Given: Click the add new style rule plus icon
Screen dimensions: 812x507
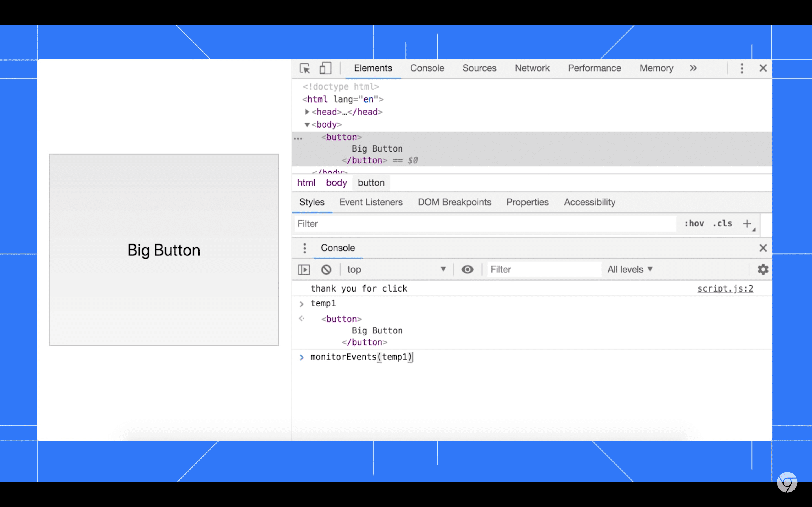Looking at the screenshot, I should [748, 223].
